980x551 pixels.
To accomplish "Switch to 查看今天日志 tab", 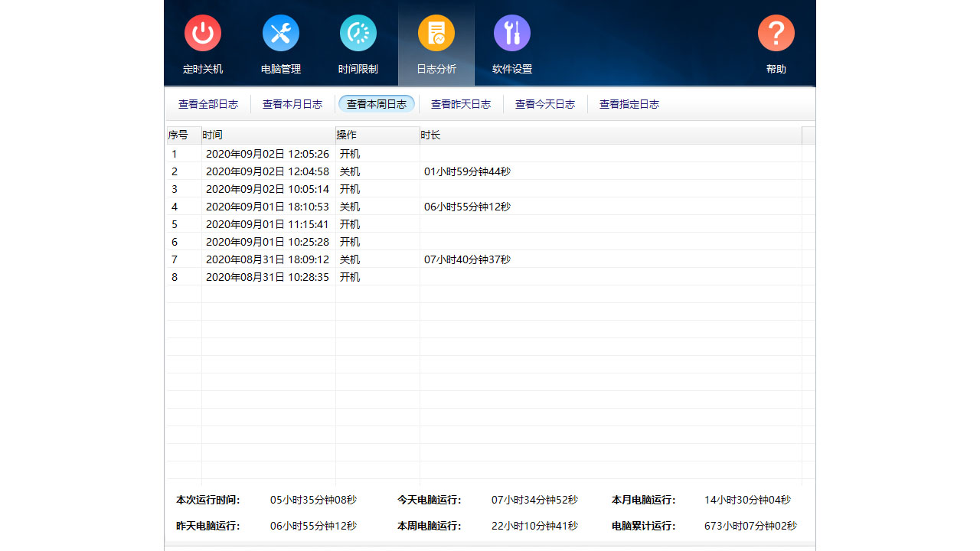I will coord(545,104).
